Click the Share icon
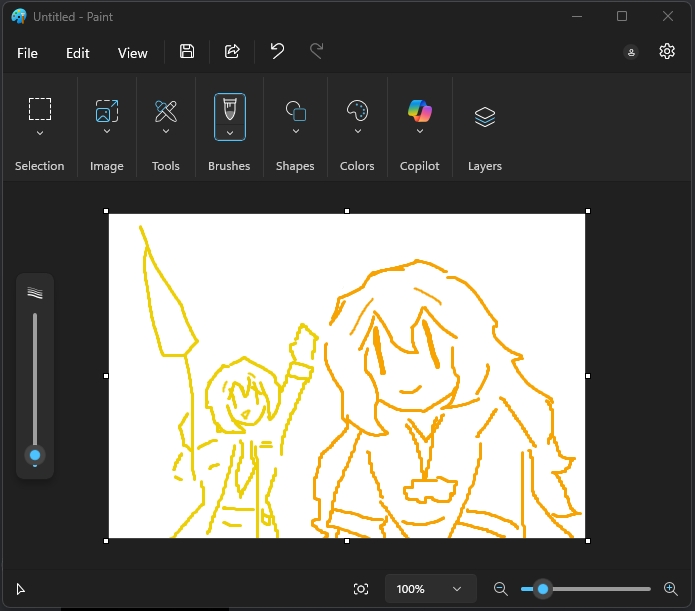Viewport: 695px width, 611px height. point(232,52)
